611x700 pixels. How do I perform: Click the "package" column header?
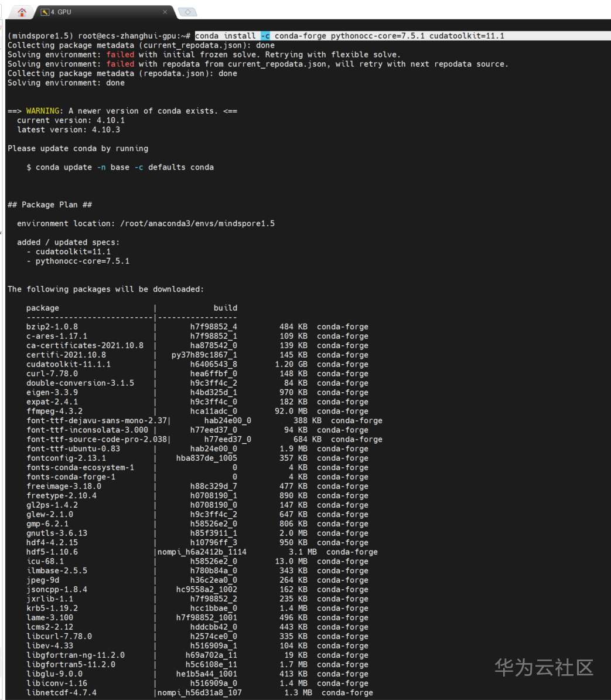(43, 308)
